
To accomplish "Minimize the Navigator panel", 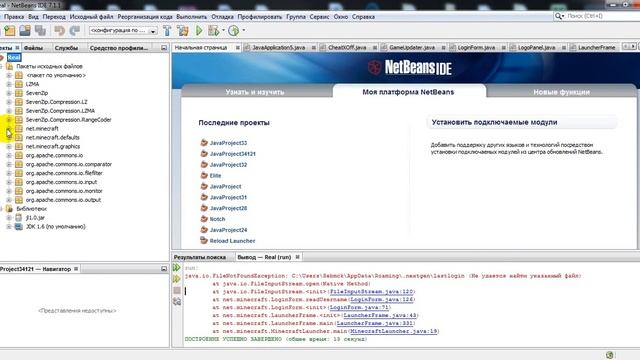I will tap(164, 269).
